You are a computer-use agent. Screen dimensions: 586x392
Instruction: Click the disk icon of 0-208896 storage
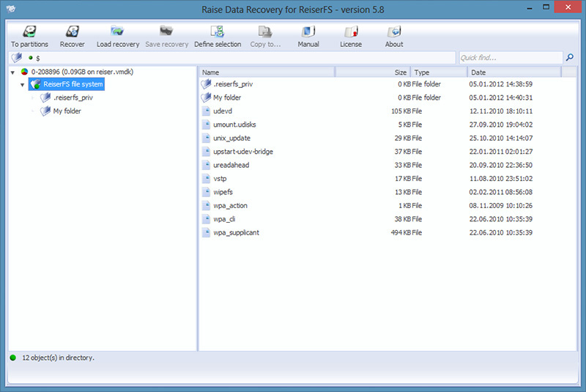(x=25, y=72)
